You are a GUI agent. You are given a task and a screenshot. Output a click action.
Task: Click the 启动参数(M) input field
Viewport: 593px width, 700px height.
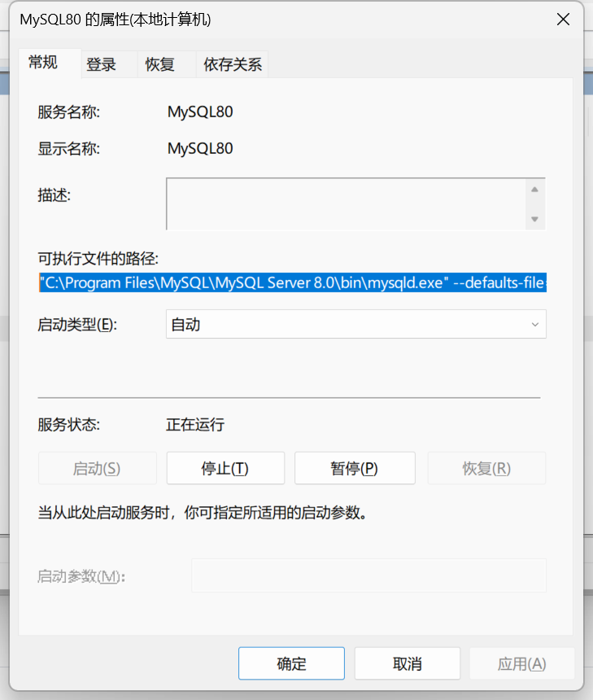pyautogui.click(x=368, y=575)
